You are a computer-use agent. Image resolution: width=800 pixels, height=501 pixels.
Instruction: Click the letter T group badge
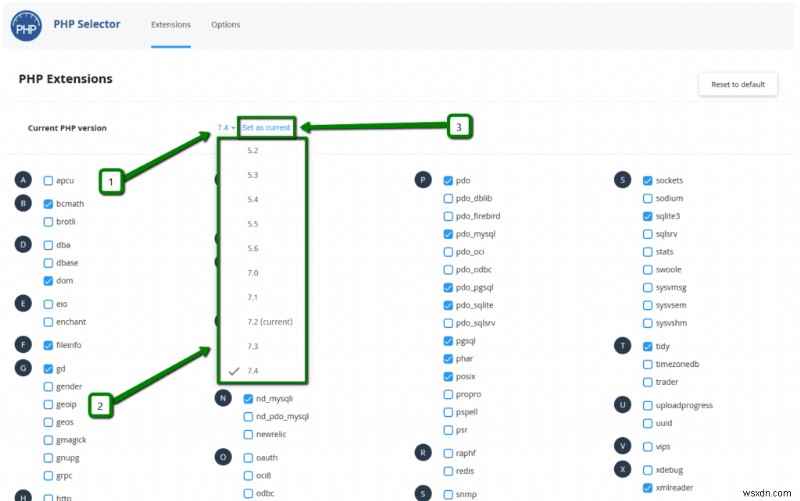(622, 345)
